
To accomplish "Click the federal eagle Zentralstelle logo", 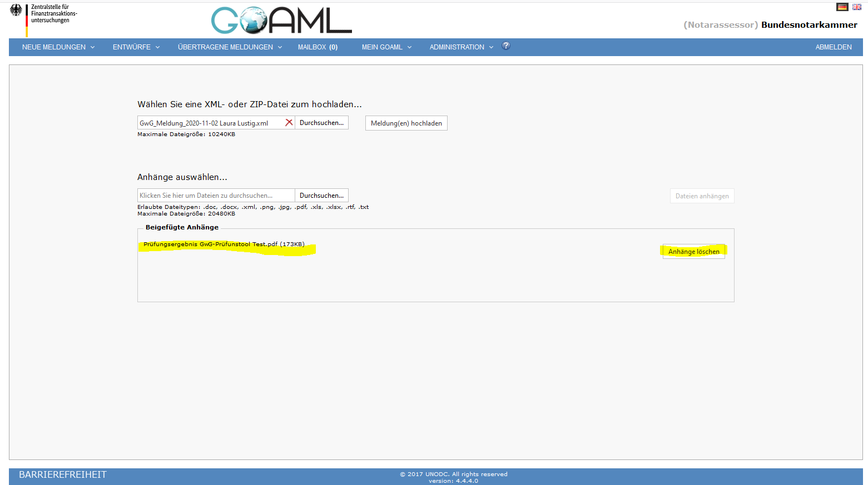I will click(17, 11).
